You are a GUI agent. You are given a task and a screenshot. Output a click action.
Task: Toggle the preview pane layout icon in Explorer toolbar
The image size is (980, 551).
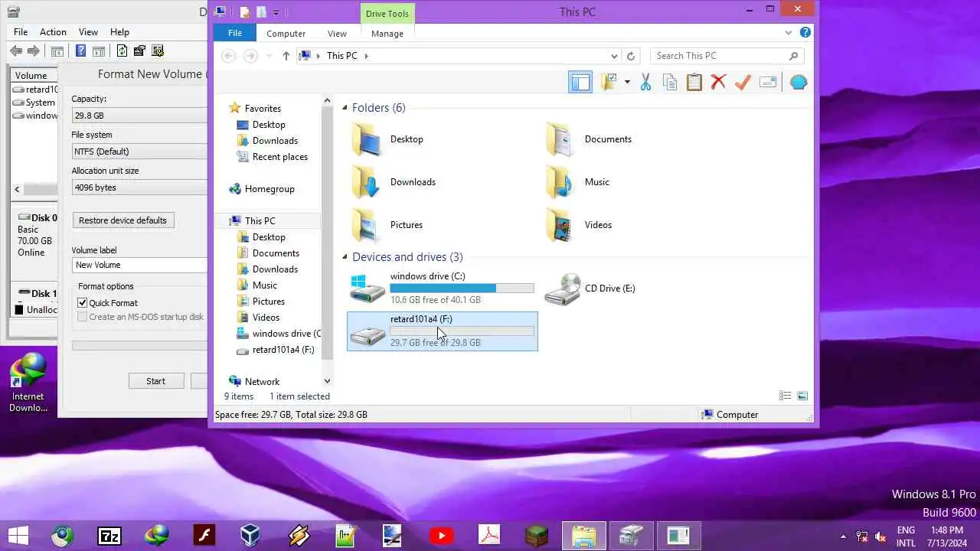click(x=580, y=82)
